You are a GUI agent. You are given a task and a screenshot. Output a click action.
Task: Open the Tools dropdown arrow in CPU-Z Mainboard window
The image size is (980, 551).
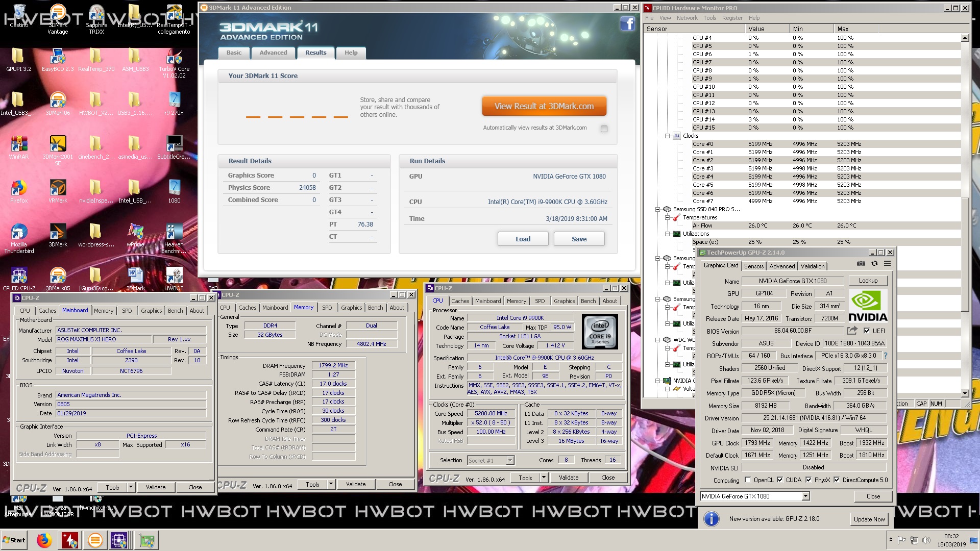pos(131,487)
